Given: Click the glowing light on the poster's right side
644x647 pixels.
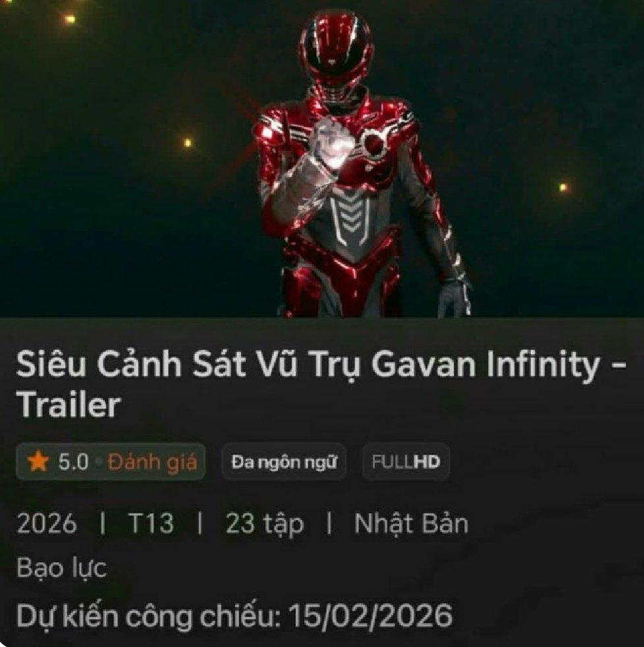Looking at the screenshot, I should [563, 188].
